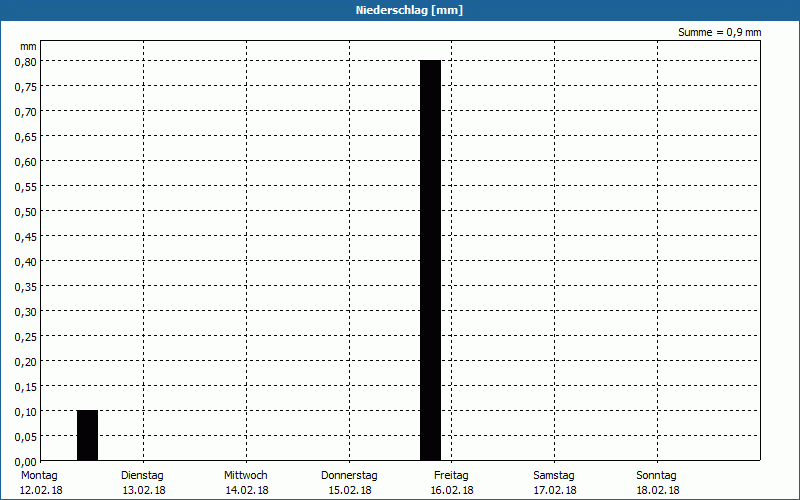Viewport: 800px width, 500px height.
Task: Click the Mittwoch day label
Action: [x=245, y=476]
